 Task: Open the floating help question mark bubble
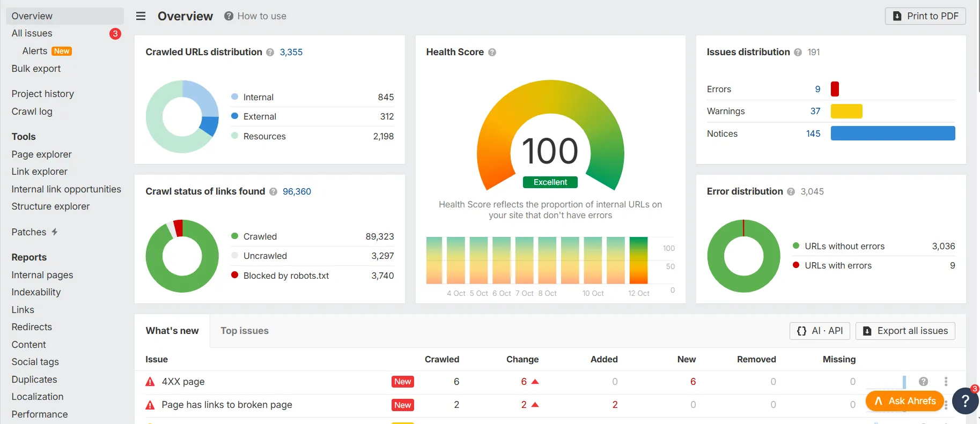pyautogui.click(x=965, y=400)
